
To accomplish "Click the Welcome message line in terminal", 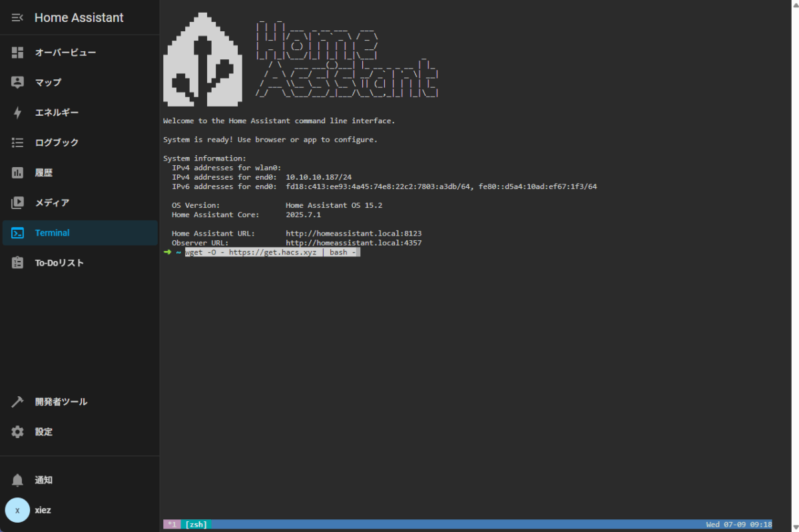I will click(x=279, y=121).
